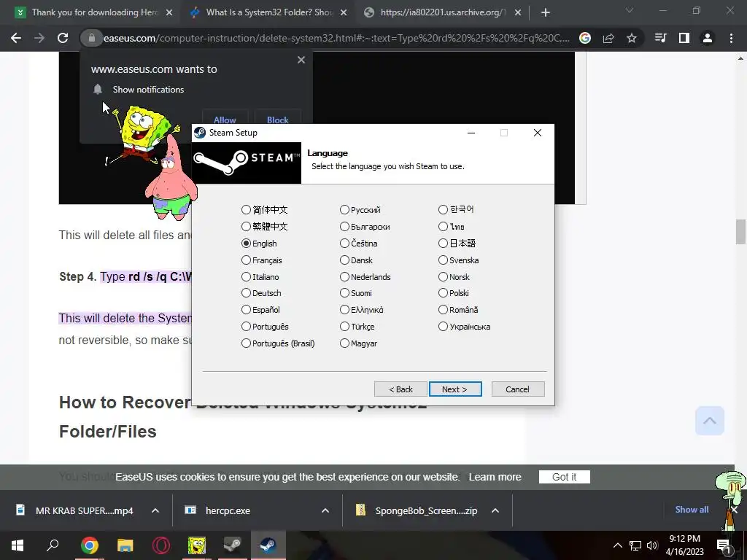This screenshot has height=560, width=747.
Task: Open the Chrome profile icon
Action: [x=708, y=38]
